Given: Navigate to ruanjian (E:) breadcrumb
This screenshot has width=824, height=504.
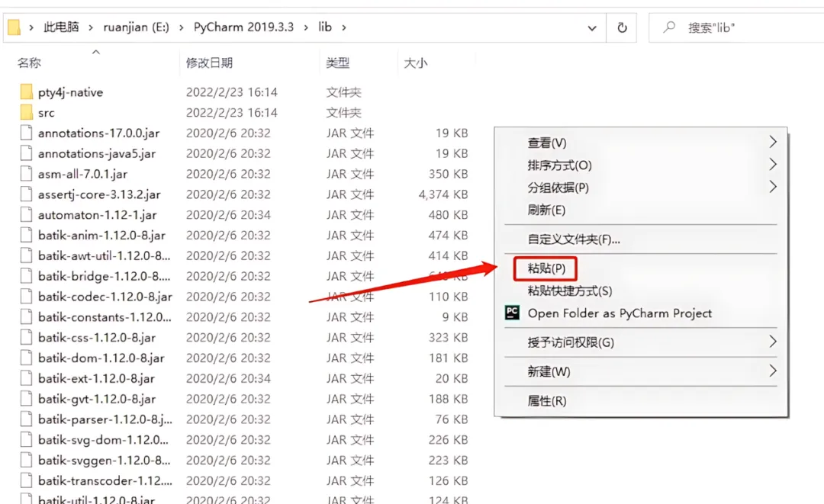Looking at the screenshot, I should point(136,27).
